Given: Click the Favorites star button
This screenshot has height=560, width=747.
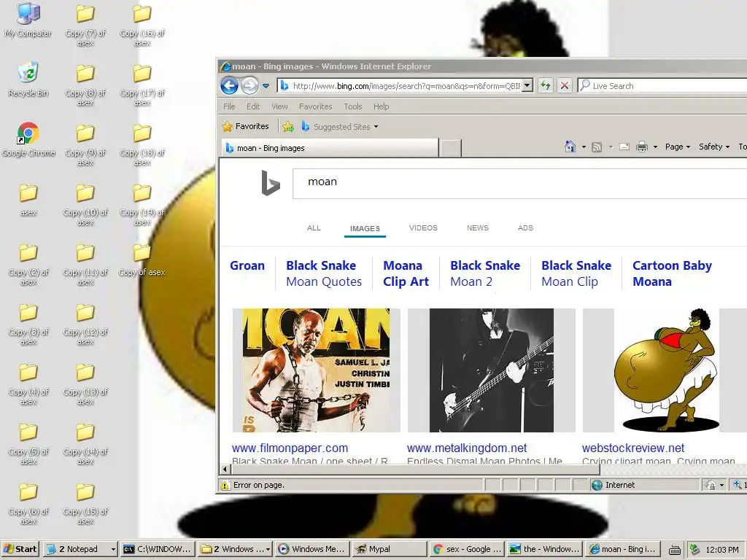Looking at the screenshot, I should point(245,126).
